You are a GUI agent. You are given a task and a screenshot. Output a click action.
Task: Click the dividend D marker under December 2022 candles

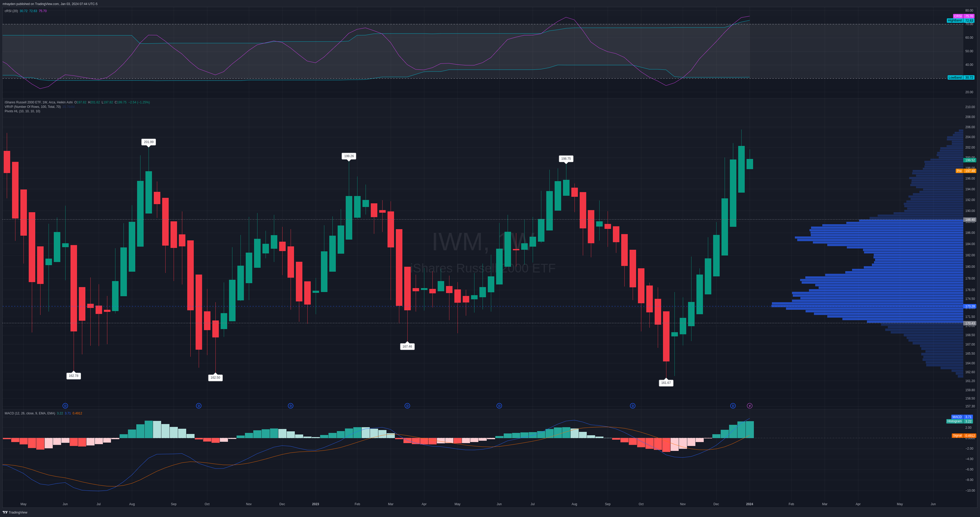tap(291, 406)
